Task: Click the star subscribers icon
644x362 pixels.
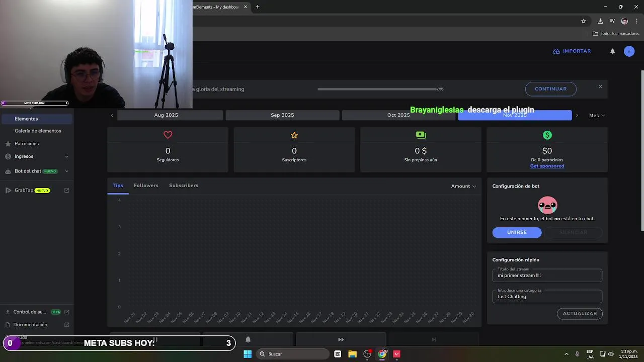Action: [x=294, y=135]
